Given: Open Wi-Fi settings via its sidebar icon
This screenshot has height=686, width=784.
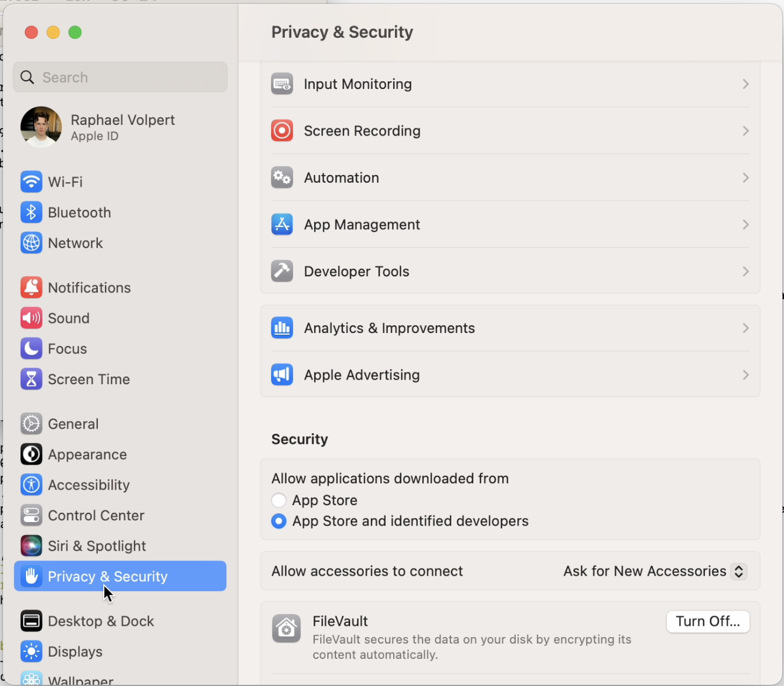Looking at the screenshot, I should 31,182.
